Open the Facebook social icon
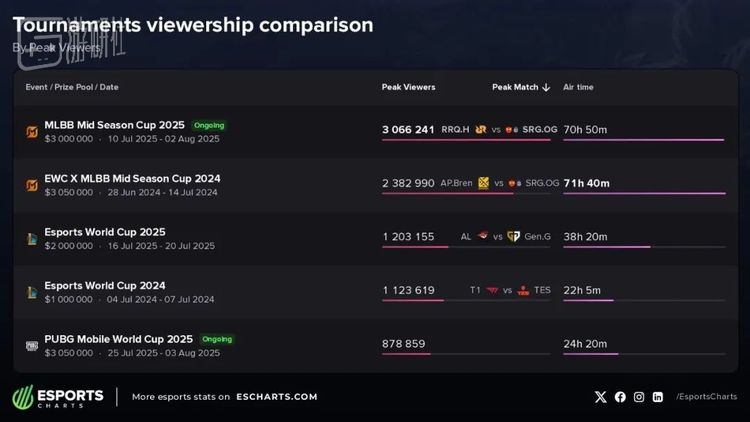This screenshot has height=422, width=750. (620, 397)
